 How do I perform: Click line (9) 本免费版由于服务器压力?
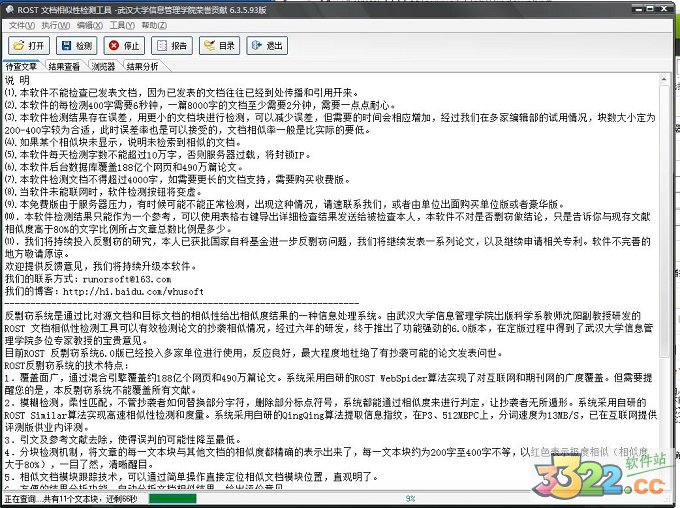pos(285,204)
